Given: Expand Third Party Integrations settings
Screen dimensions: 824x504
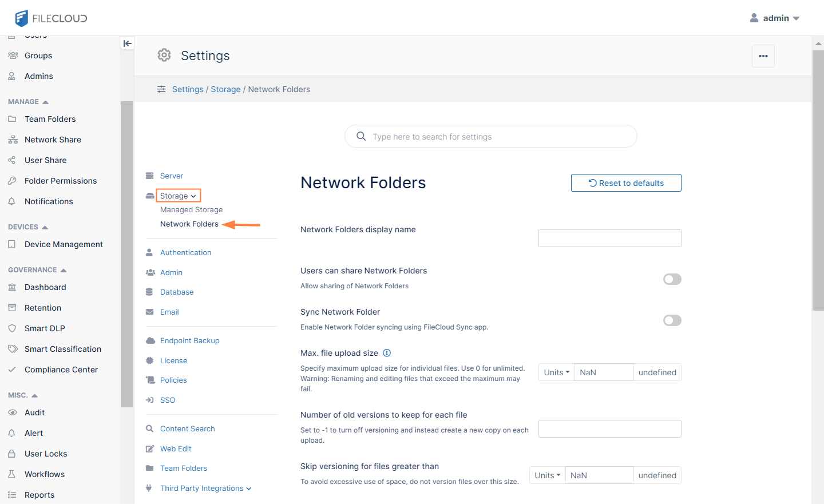Looking at the screenshot, I should pos(205,488).
